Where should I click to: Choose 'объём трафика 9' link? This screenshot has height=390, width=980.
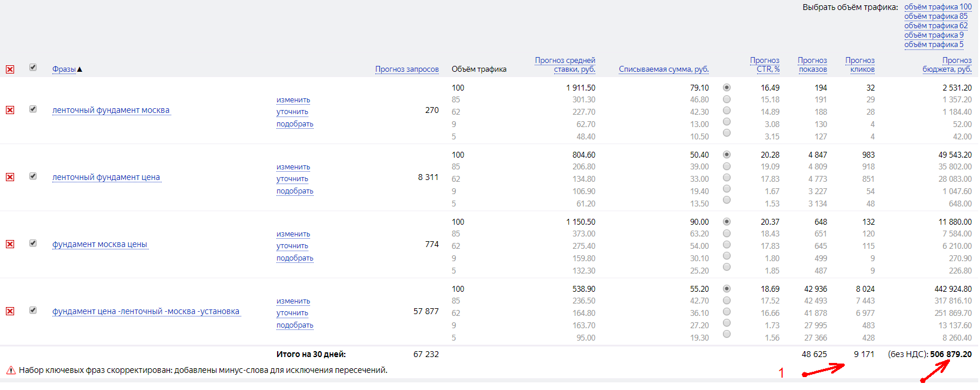tap(934, 35)
